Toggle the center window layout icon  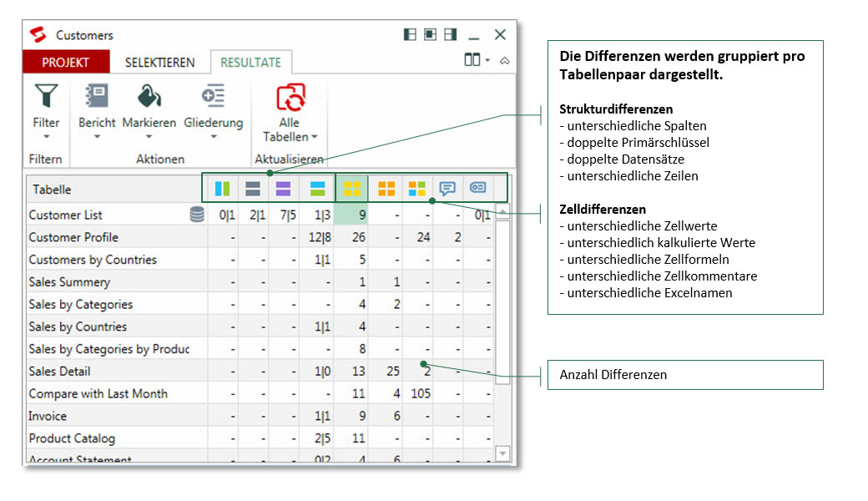430,35
